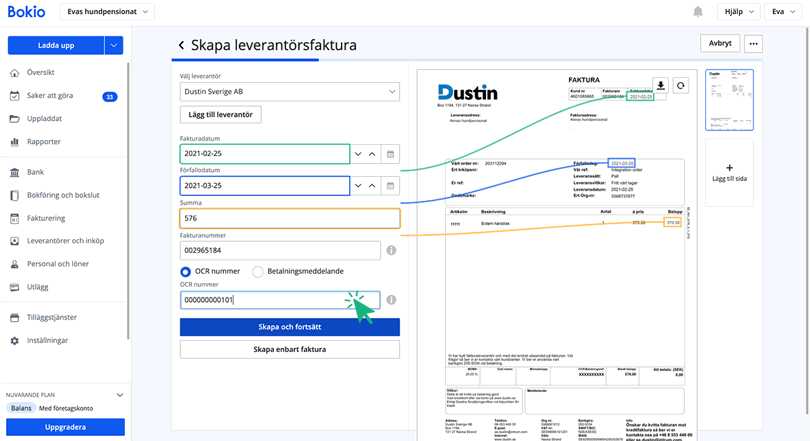Click the Saker att göra calendar icon
This screenshot has width=810, height=441.
point(14,96)
